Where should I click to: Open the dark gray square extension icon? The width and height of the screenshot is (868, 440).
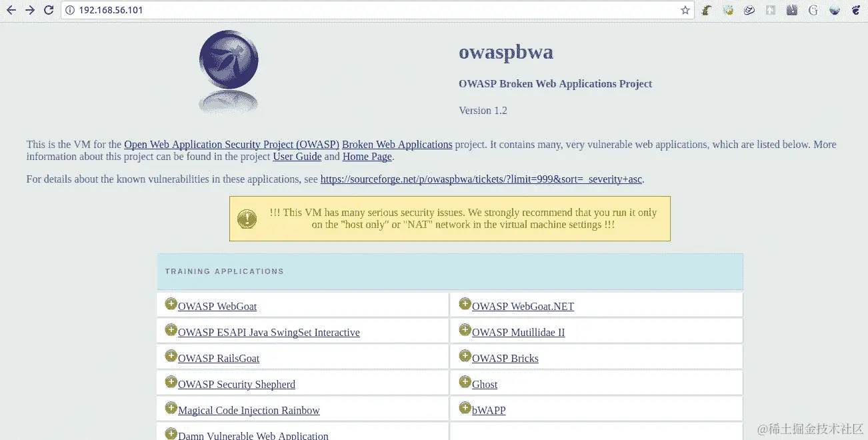792,10
